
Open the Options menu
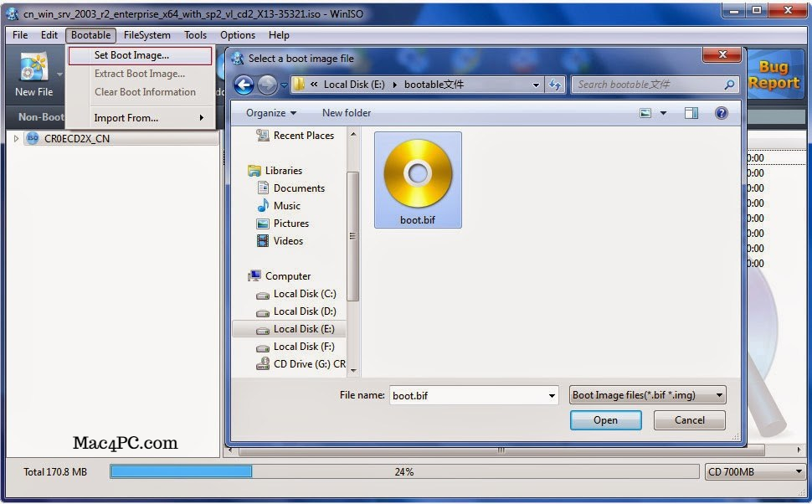[x=238, y=34]
